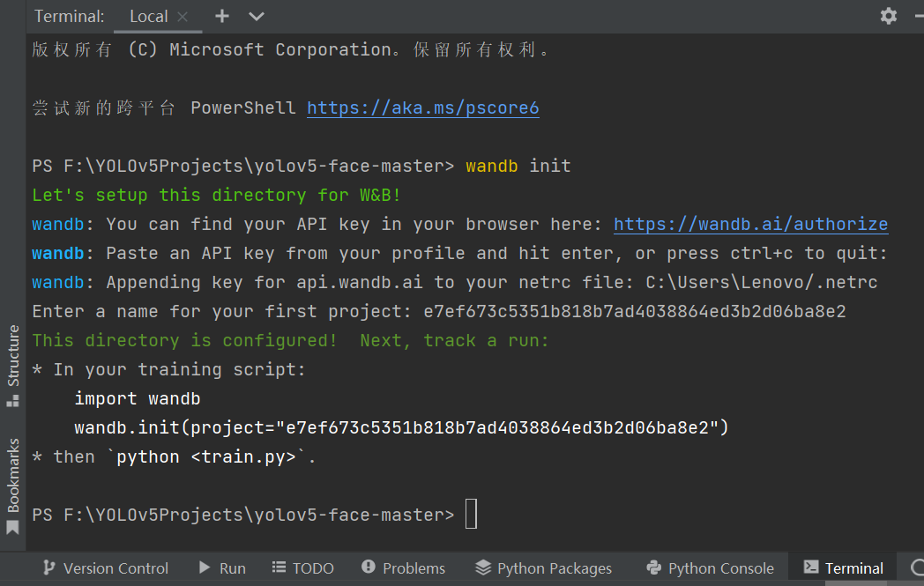The image size is (924, 586).
Task: Open the dropdown next to the new tab button
Action: 256,16
